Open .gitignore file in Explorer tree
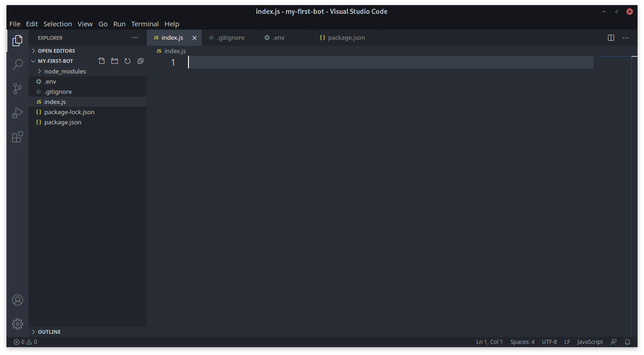Viewport: 644px width, 355px height. tap(88, 92)
